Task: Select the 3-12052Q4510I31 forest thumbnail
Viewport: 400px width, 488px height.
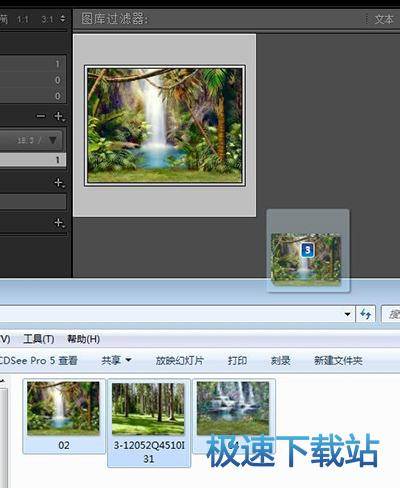Action: pyautogui.click(x=148, y=409)
